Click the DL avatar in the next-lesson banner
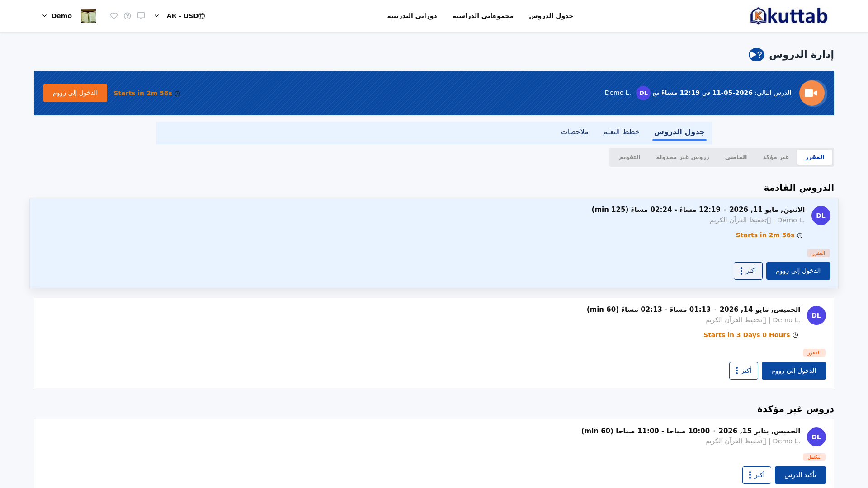The width and height of the screenshot is (868, 488). [643, 93]
